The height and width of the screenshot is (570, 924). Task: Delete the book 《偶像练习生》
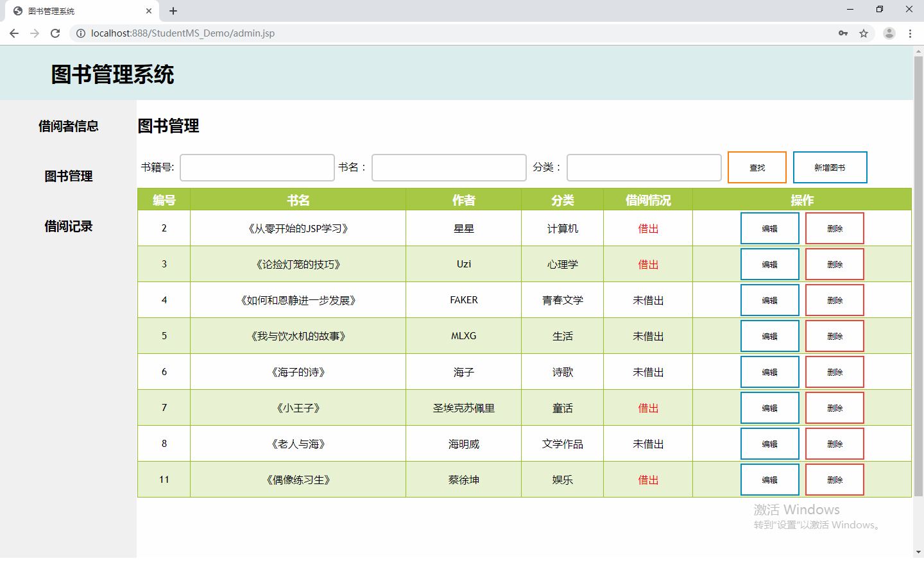[x=834, y=480]
